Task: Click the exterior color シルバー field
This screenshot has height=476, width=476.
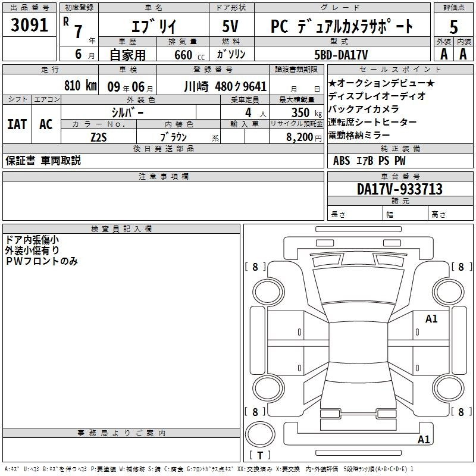Action: click(127, 112)
